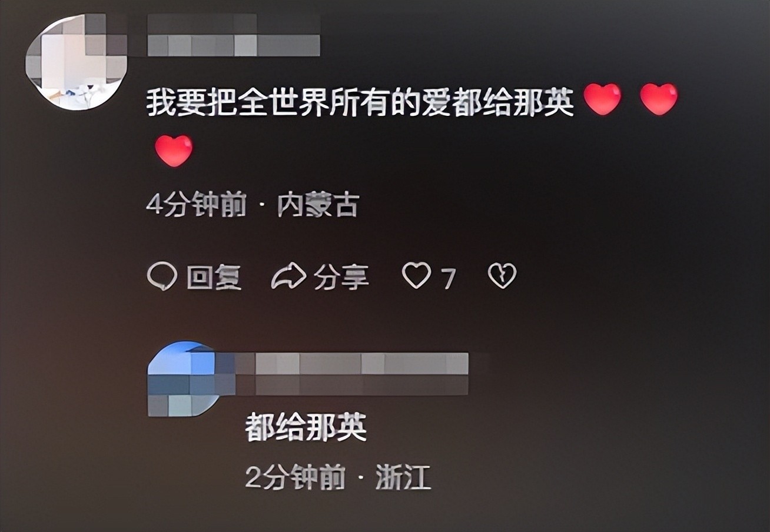
Task: Click the 浙江 location label
Action: click(x=403, y=478)
